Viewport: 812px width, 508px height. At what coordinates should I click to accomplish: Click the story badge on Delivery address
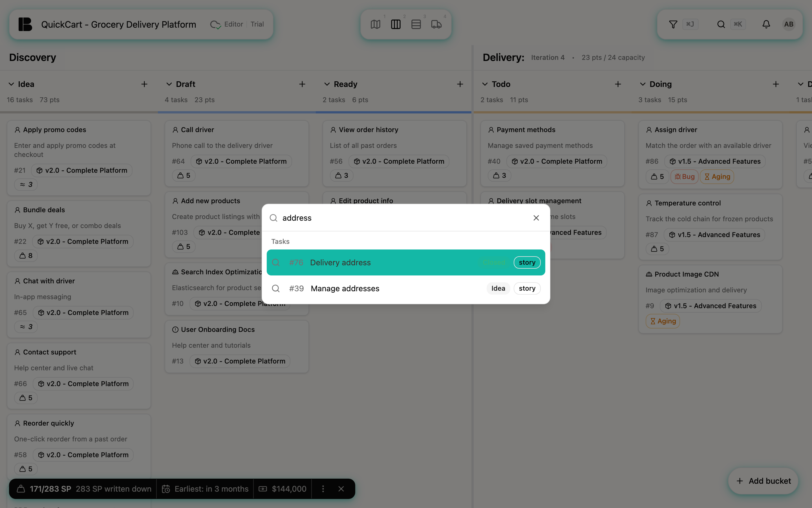[x=527, y=262]
